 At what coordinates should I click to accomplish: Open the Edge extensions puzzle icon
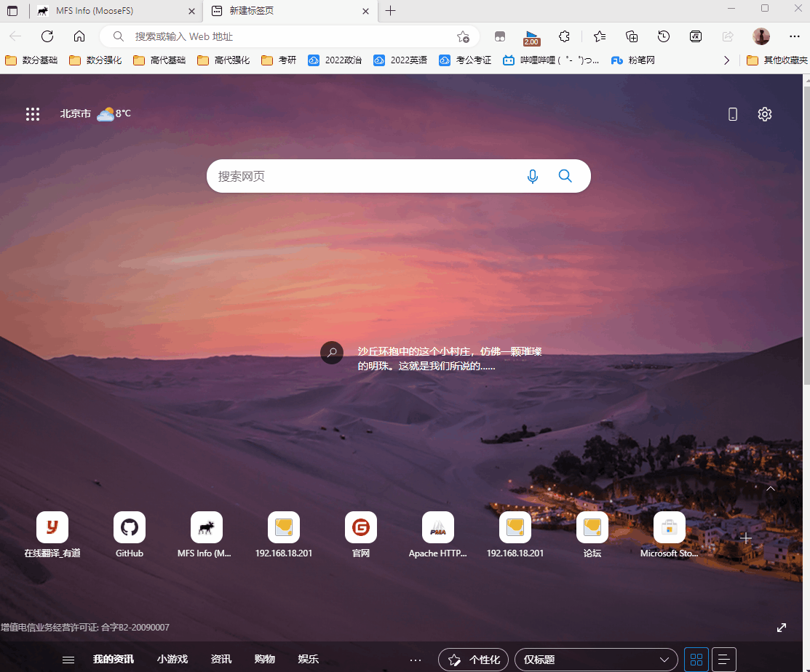564,36
